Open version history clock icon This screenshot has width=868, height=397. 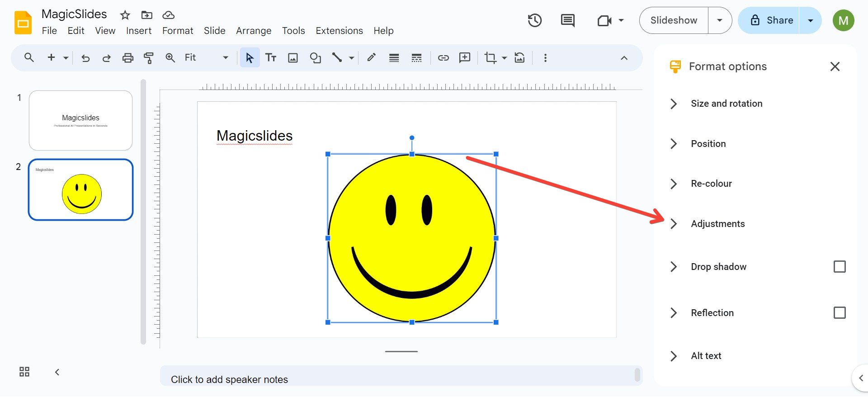tap(534, 20)
